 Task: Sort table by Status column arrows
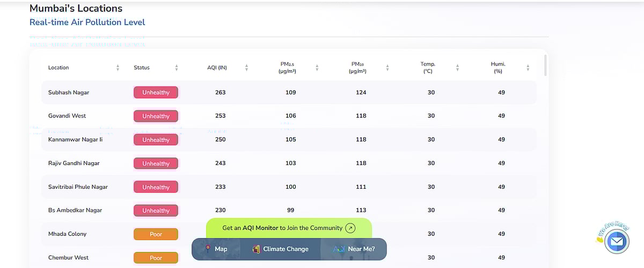coord(176,68)
